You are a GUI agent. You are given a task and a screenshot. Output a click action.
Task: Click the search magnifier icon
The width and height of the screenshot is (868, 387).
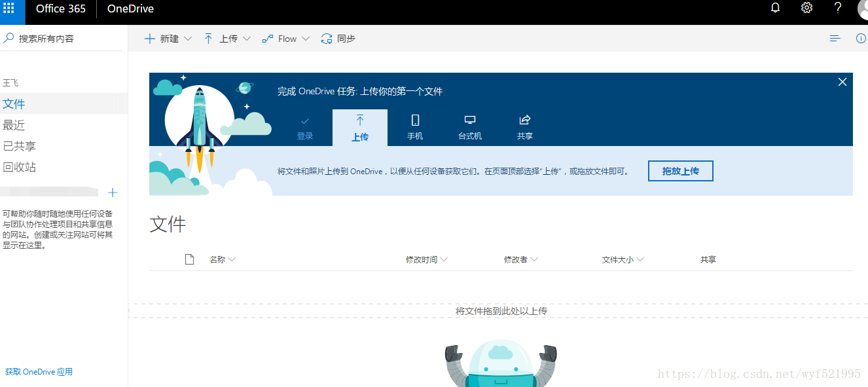point(9,39)
